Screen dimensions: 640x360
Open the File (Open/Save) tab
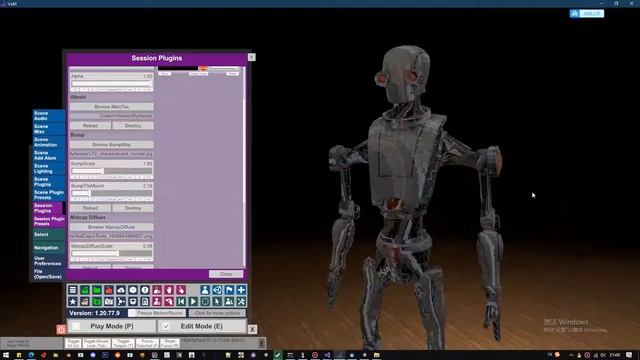coord(49,274)
